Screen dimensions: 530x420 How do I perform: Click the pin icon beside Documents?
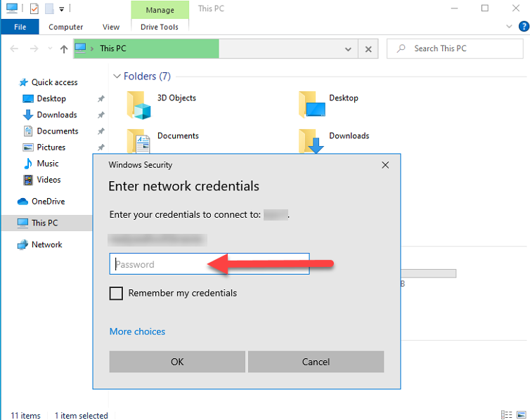click(x=101, y=131)
